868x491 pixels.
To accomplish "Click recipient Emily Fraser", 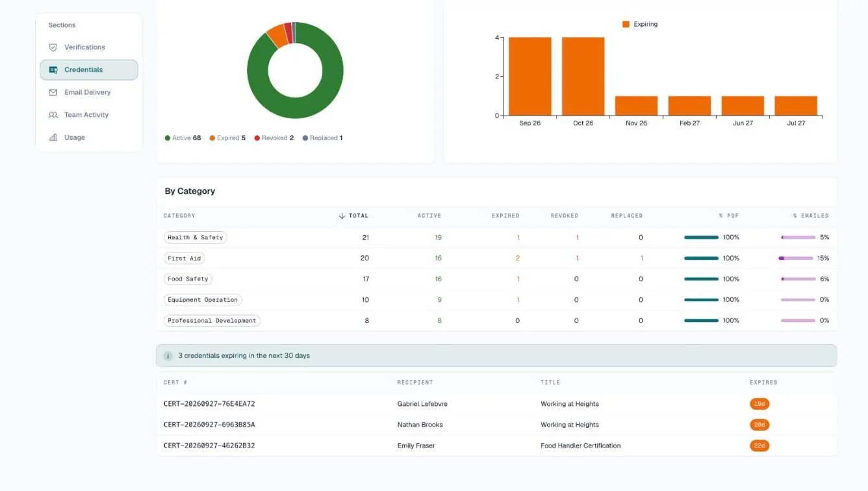I will click(416, 446).
